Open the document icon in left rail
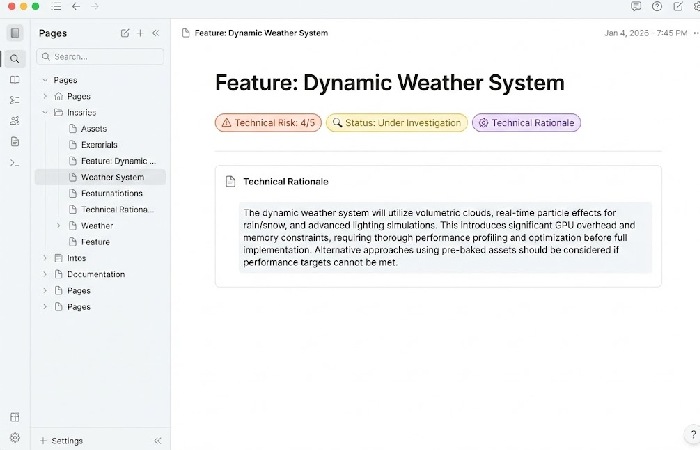 pyautogui.click(x=15, y=142)
